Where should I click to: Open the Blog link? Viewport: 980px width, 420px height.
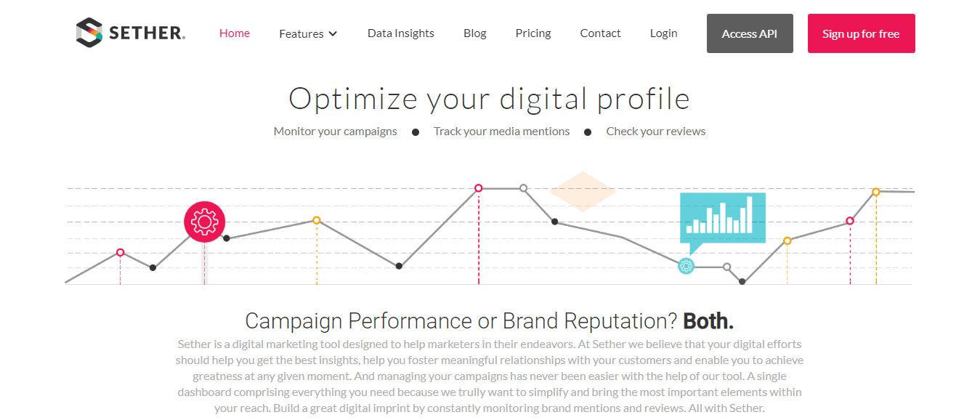[475, 33]
